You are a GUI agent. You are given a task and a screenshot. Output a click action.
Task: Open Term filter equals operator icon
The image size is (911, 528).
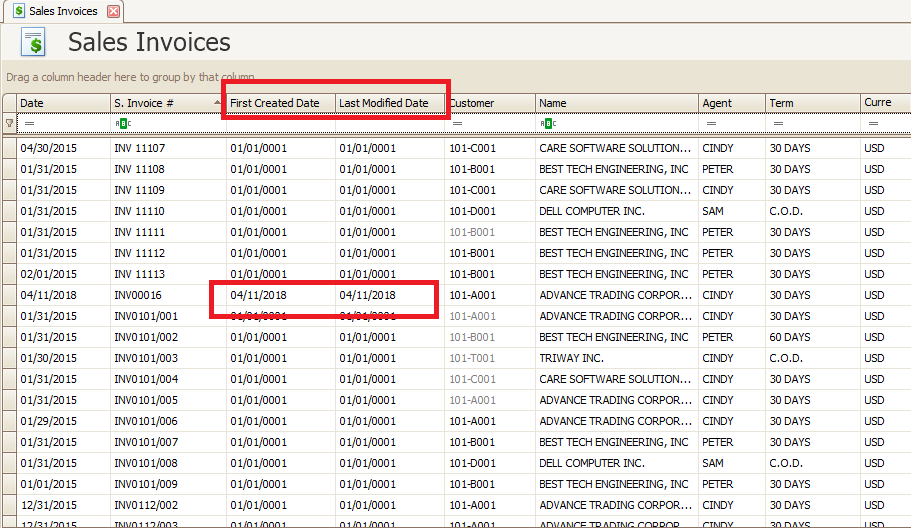coord(779,123)
